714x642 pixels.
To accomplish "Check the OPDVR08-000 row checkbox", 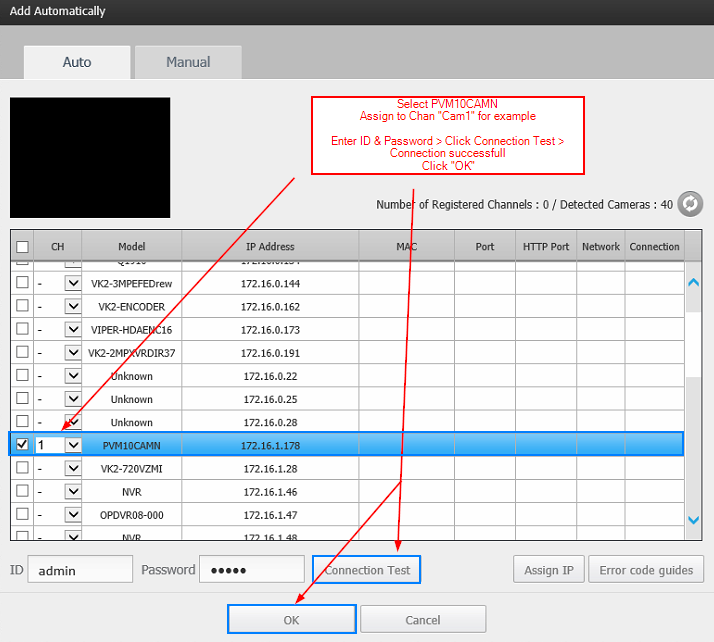I will pyautogui.click(x=22, y=514).
